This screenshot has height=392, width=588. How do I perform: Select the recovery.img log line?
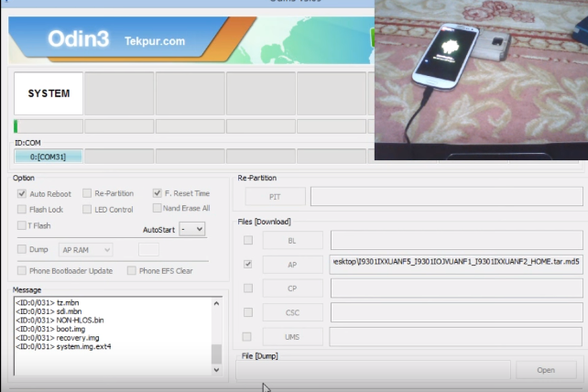pos(58,338)
